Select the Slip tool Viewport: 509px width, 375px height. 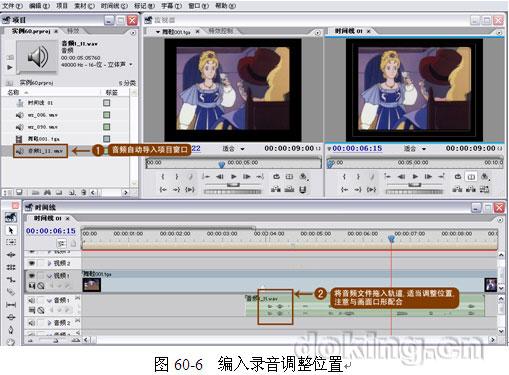[11, 304]
